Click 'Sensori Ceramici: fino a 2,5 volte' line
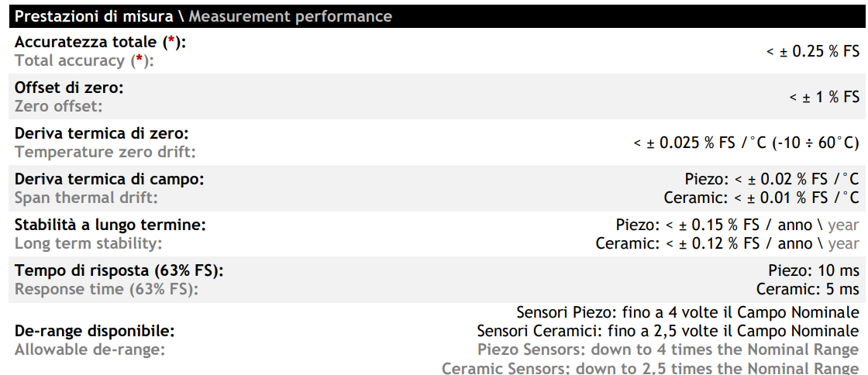The image size is (868, 375). click(x=667, y=331)
